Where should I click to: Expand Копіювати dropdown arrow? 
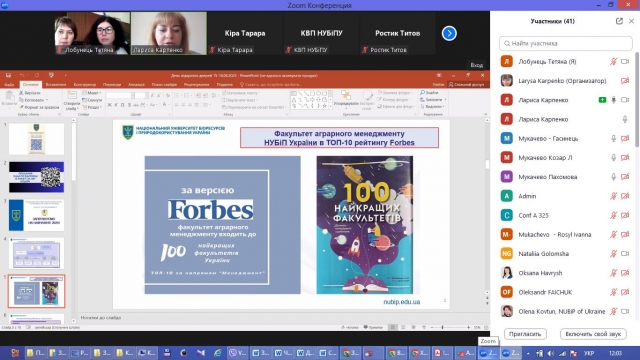point(47,100)
